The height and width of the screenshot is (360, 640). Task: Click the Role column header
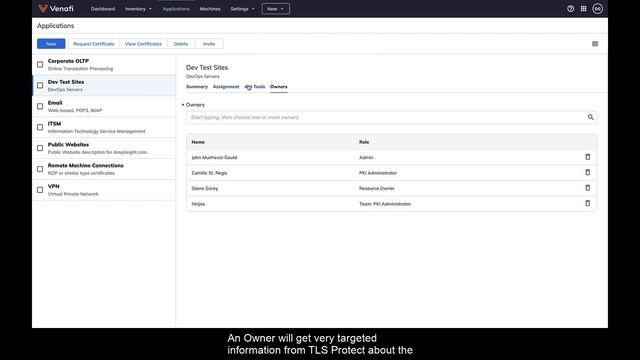click(x=364, y=142)
